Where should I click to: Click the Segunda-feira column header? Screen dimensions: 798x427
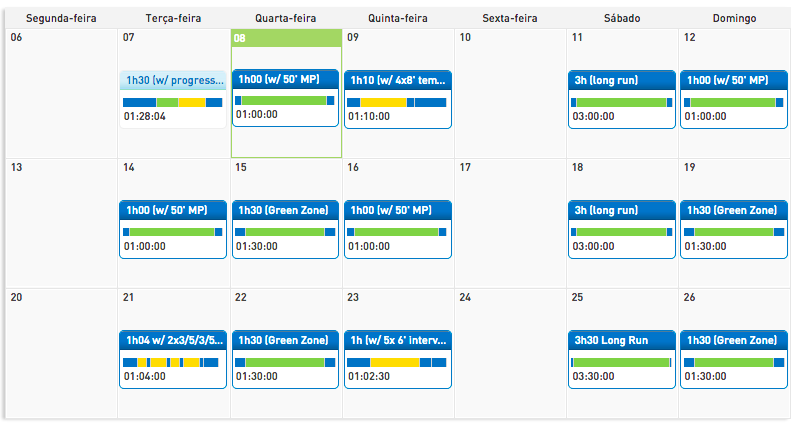pos(62,18)
